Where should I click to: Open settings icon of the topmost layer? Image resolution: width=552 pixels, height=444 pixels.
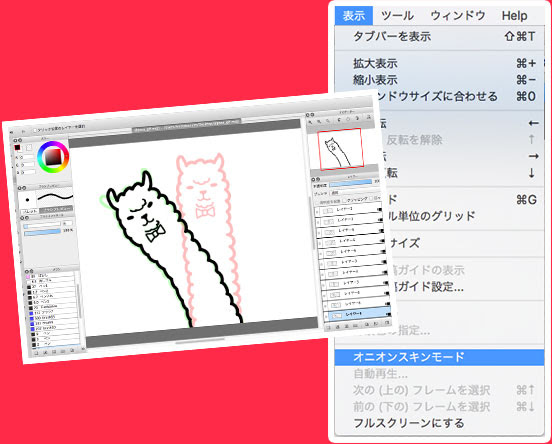pyautogui.click(x=380, y=209)
